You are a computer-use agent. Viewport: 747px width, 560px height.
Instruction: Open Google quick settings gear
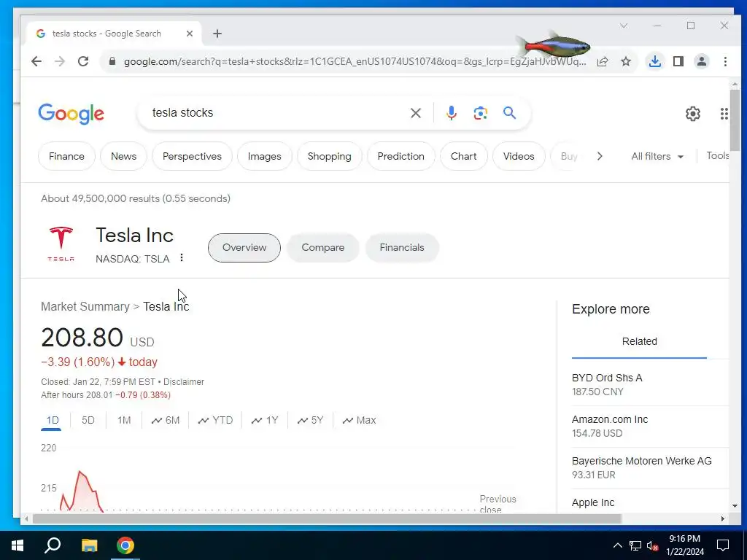693,114
